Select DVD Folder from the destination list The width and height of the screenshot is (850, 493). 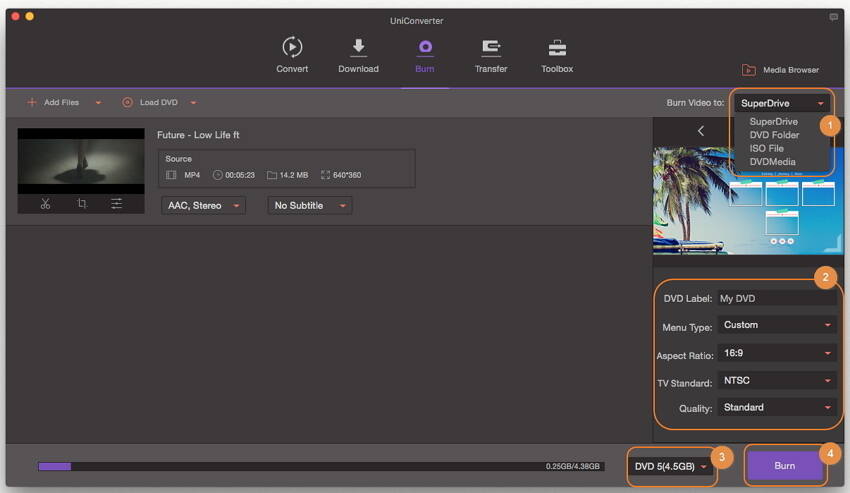[774, 135]
